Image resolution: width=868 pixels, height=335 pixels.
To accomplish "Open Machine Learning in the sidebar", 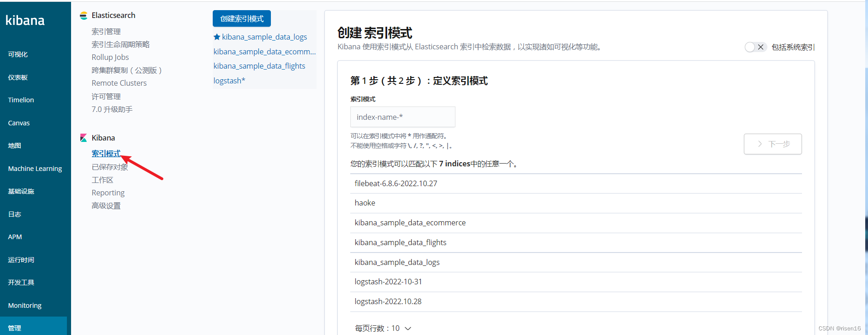I will tap(35, 169).
